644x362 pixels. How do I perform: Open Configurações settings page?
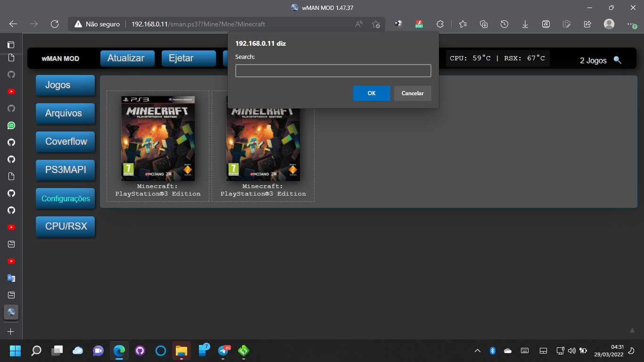click(65, 198)
